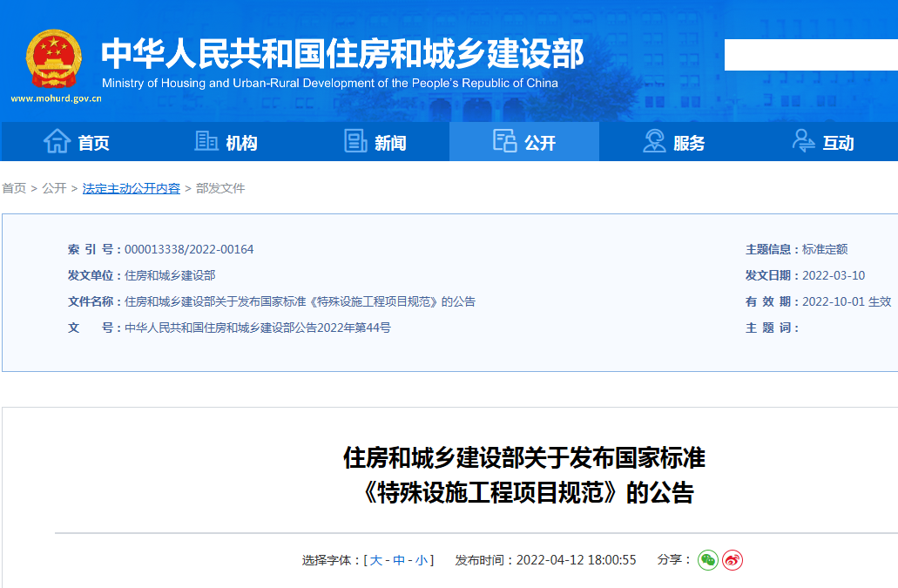Open the 首页 navigation tab
The width and height of the screenshot is (898, 588).
point(76,142)
